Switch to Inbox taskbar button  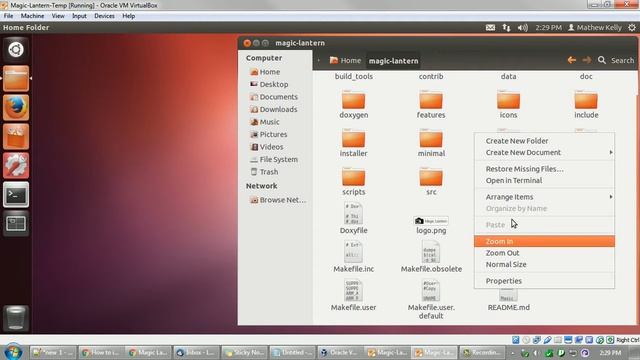pyautogui.click(x=197, y=352)
